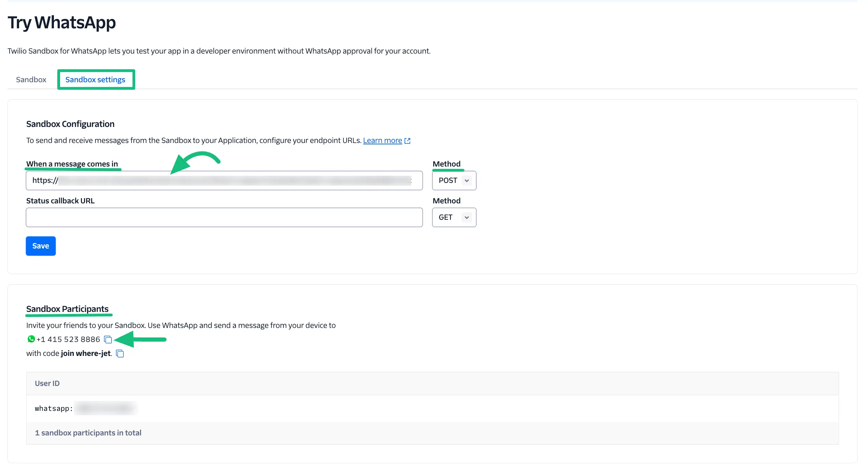Image resolution: width=868 pixels, height=474 pixels.
Task: Click the green WhatsApp logo icon
Action: click(31, 339)
